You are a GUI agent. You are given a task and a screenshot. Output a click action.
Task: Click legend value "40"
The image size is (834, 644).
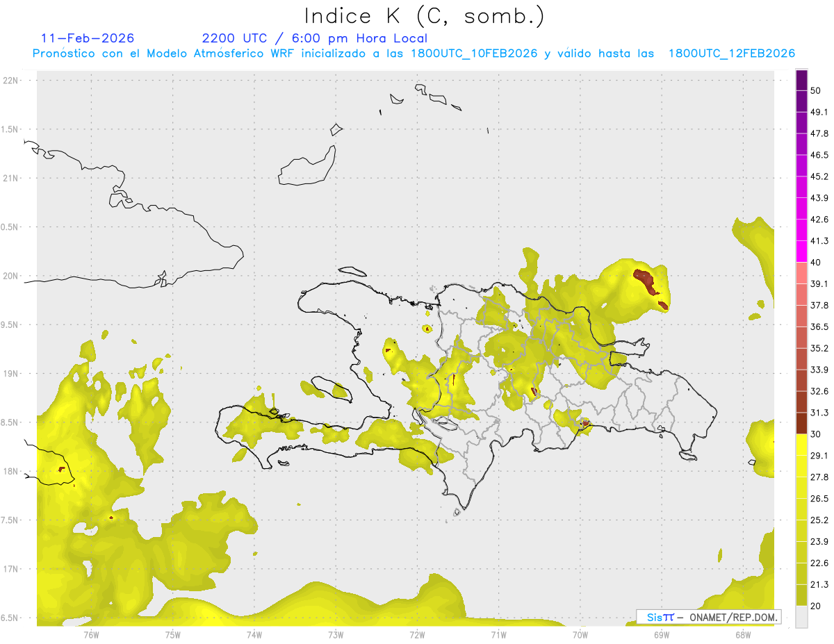pyautogui.click(x=816, y=263)
